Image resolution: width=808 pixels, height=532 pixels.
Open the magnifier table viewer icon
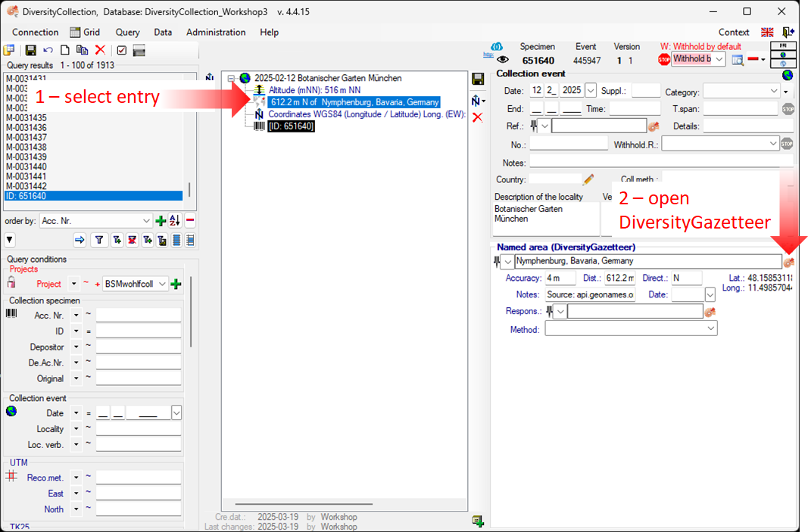pyautogui.click(x=738, y=61)
